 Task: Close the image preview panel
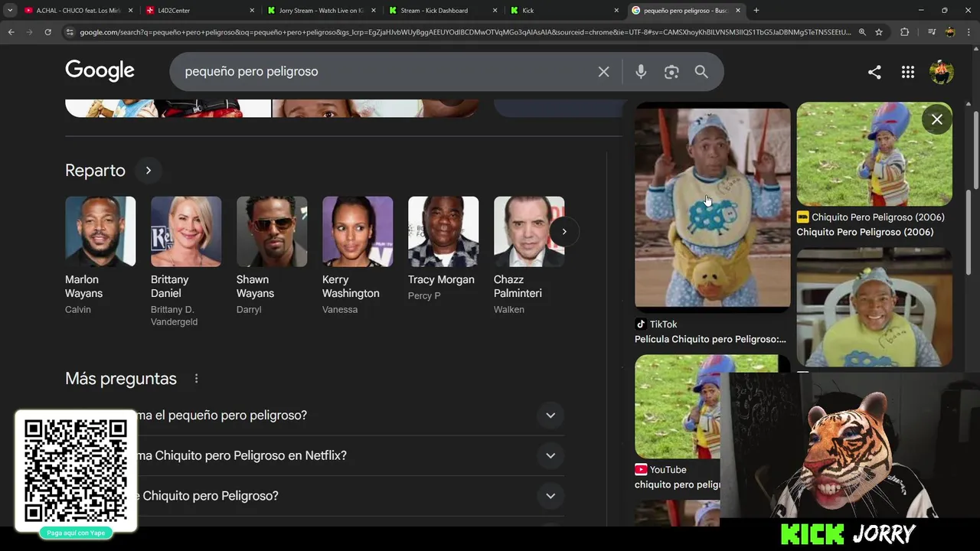coord(936,119)
